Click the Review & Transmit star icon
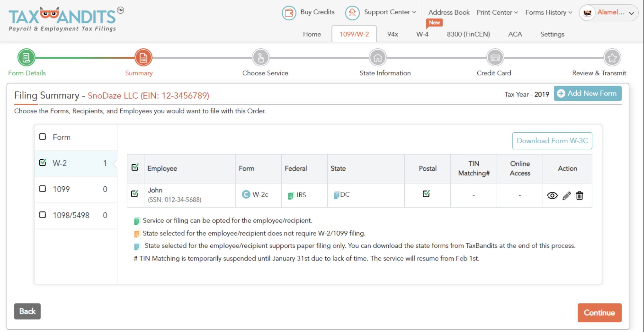 point(612,58)
